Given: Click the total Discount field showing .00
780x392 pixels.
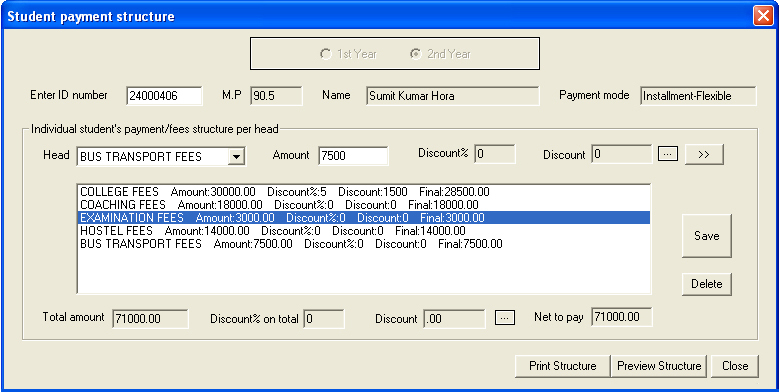Looking at the screenshot, I should [455, 319].
